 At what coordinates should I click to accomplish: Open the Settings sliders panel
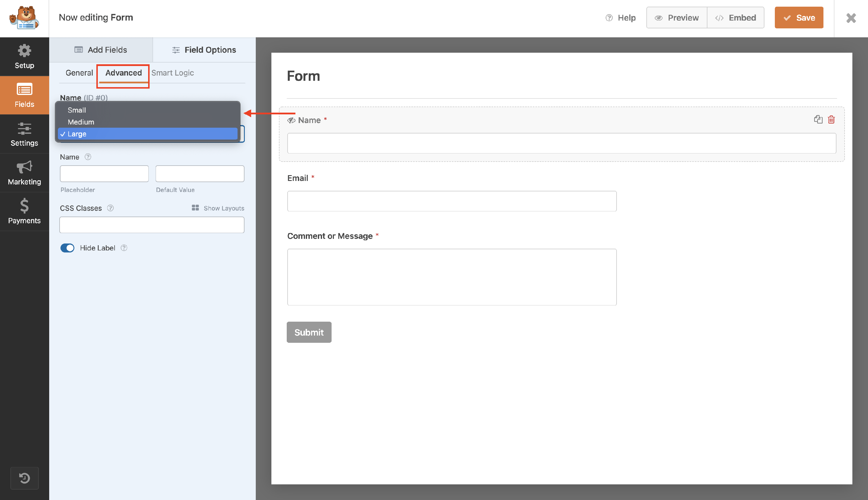pos(24,134)
